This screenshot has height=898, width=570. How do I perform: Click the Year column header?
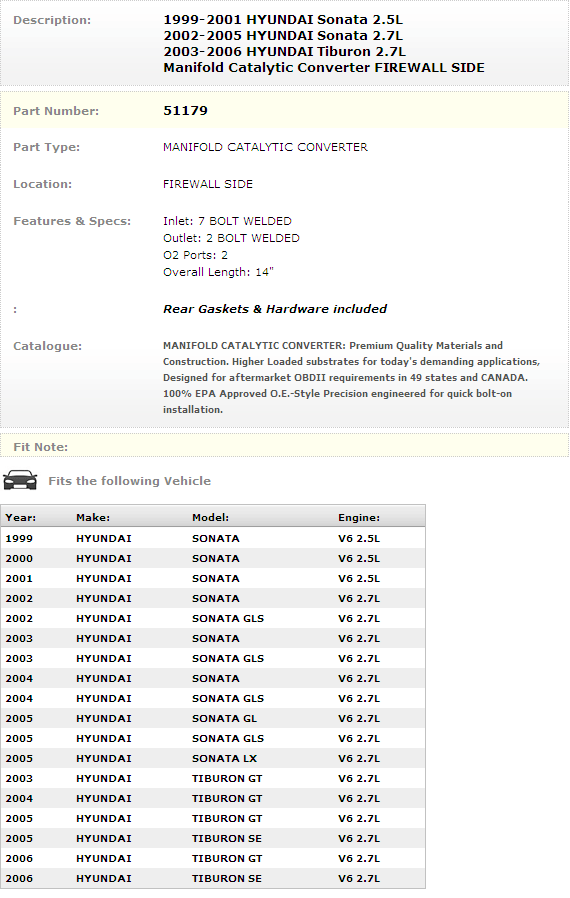(21, 517)
